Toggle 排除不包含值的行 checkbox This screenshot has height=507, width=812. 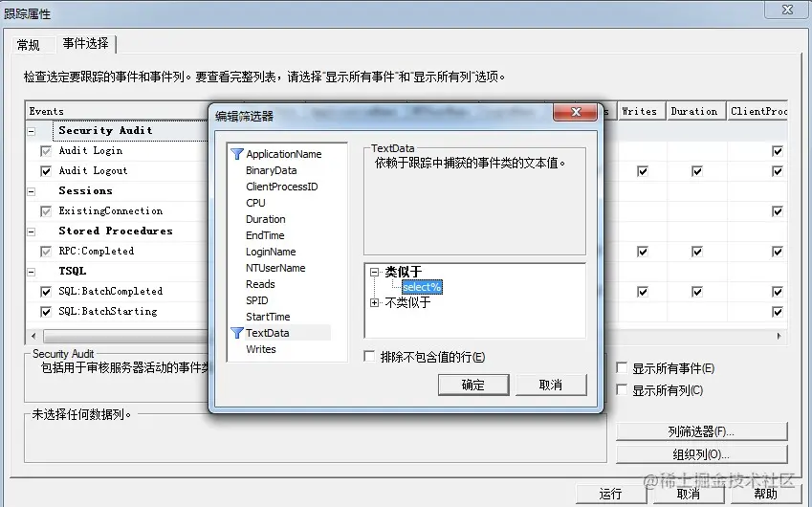[x=370, y=356]
